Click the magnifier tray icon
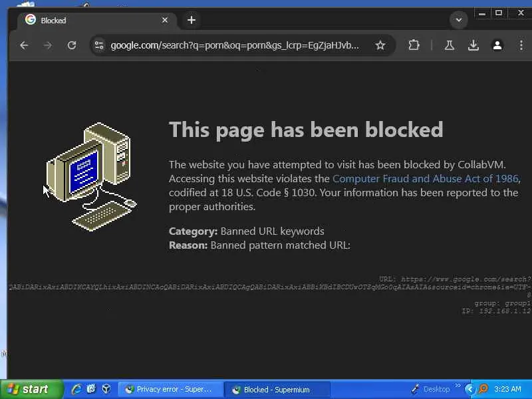This screenshot has width=532, height=399. [x=483, y=389]
